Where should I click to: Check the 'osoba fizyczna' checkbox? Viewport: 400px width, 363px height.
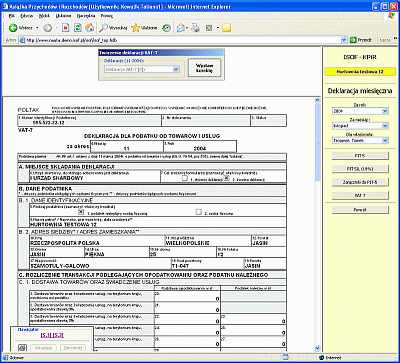click(x=199, y=212)
